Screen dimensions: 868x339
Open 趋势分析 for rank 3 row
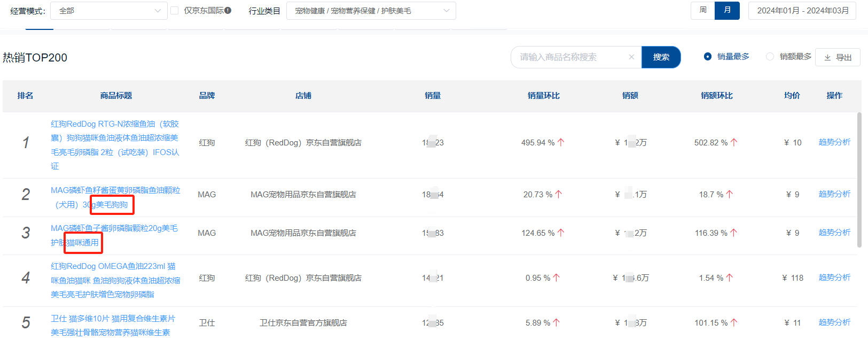click(834, 233)
